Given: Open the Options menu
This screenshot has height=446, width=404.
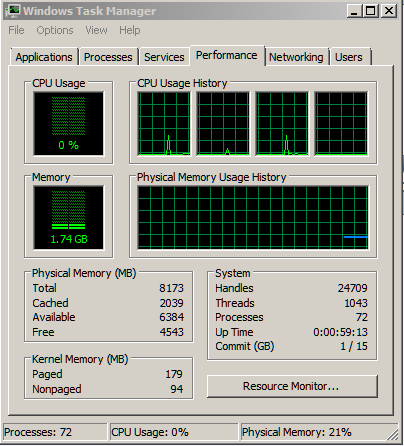Looking at the screenshot, I should tap(55, 30).
